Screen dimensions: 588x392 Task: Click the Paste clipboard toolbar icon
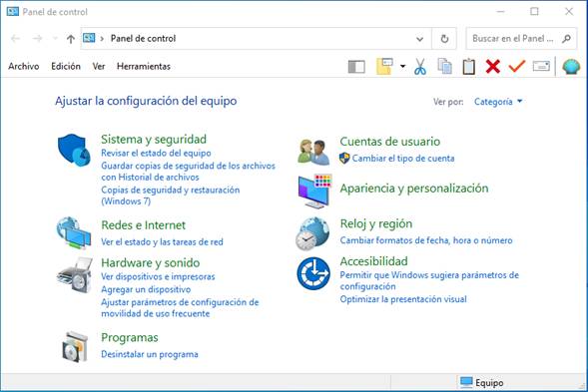click(469, 67)
